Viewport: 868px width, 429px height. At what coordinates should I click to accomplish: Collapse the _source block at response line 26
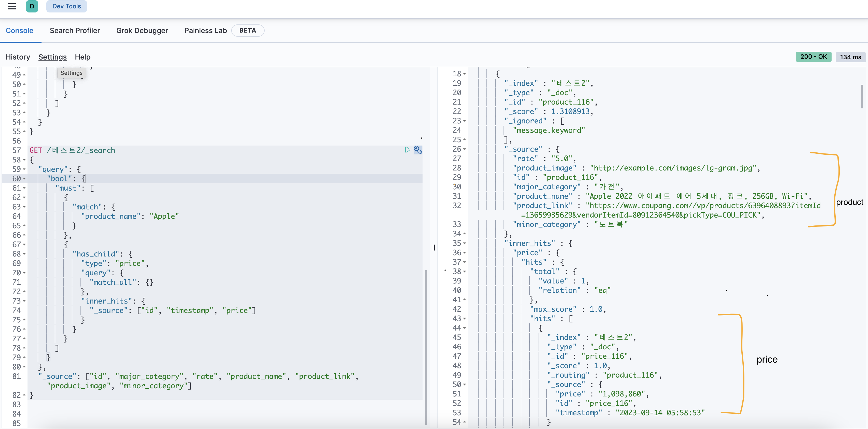[x=465, y=149]
